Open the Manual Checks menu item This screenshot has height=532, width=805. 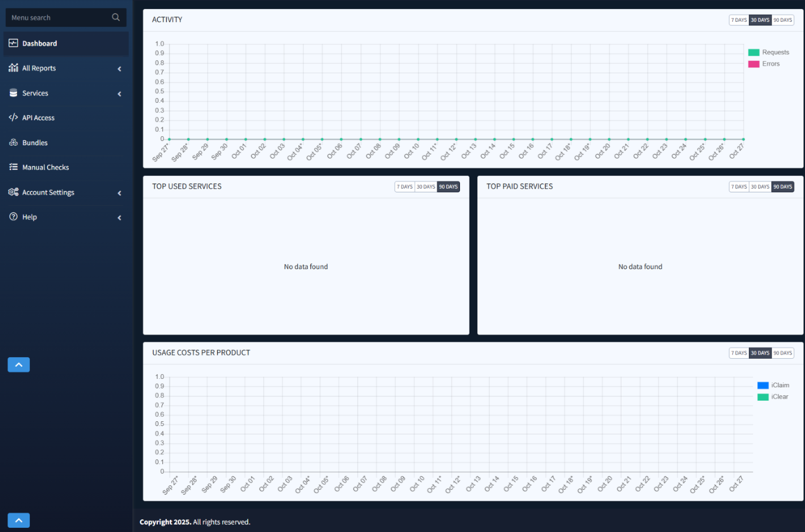46,167
